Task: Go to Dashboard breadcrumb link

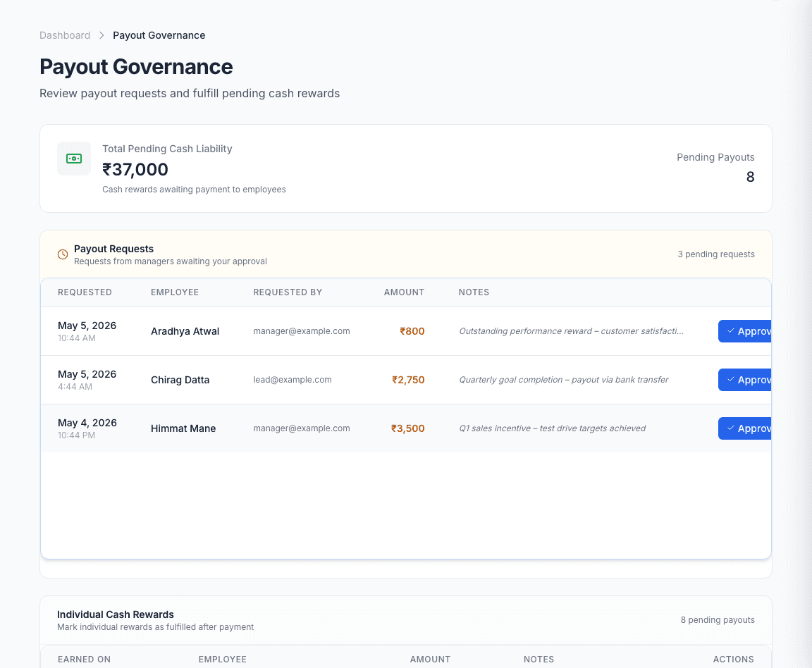Action: pyautogui.click(x=65, y=35)
